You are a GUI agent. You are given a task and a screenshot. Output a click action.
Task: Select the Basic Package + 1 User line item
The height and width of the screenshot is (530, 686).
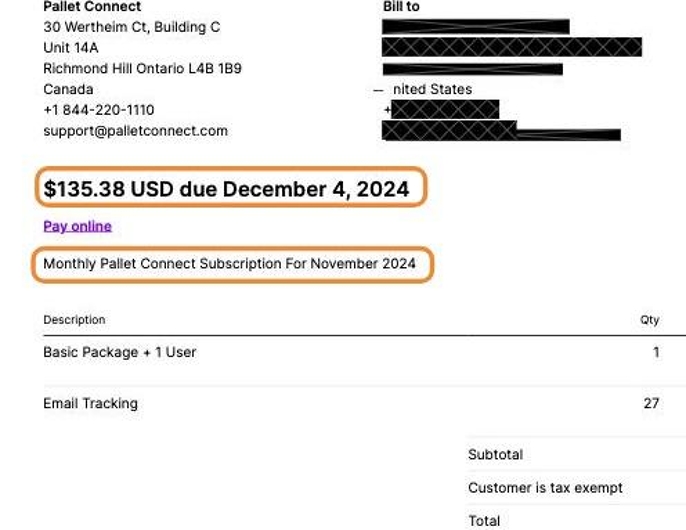tap(120, 352)
